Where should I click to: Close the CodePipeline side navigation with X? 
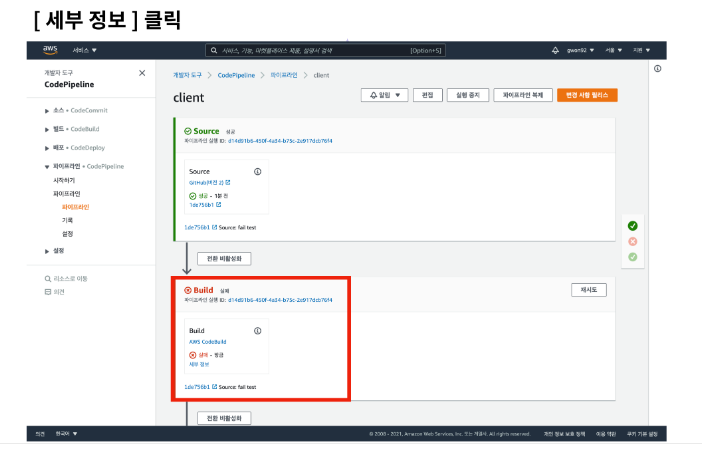[142, 73]
